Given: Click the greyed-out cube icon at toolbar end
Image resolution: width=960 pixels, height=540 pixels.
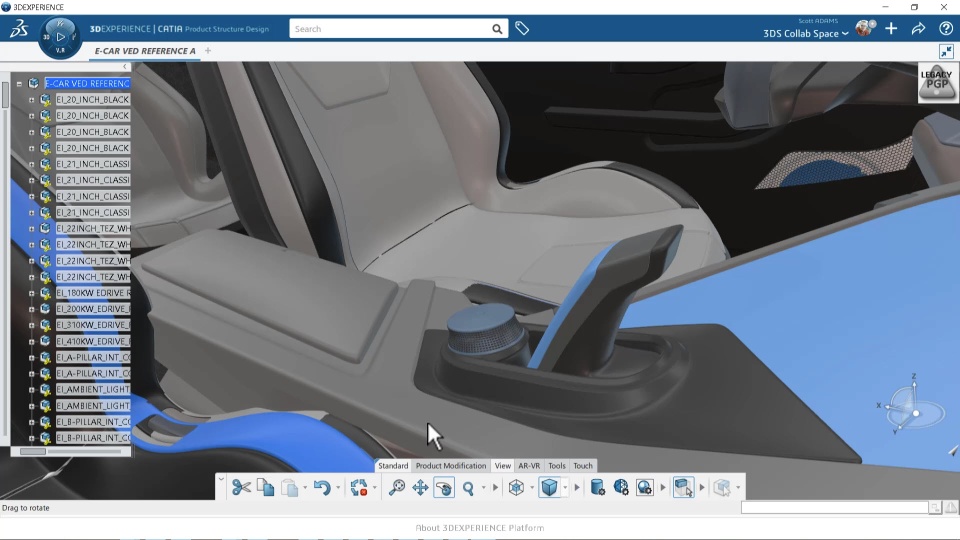Looking at the screenshot, I should 722,487.
